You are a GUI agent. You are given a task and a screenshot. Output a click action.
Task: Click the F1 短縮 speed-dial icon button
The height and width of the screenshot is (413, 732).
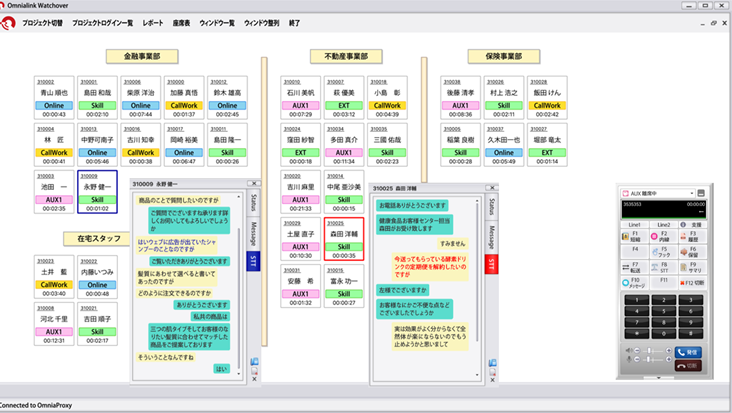point(634,237)
